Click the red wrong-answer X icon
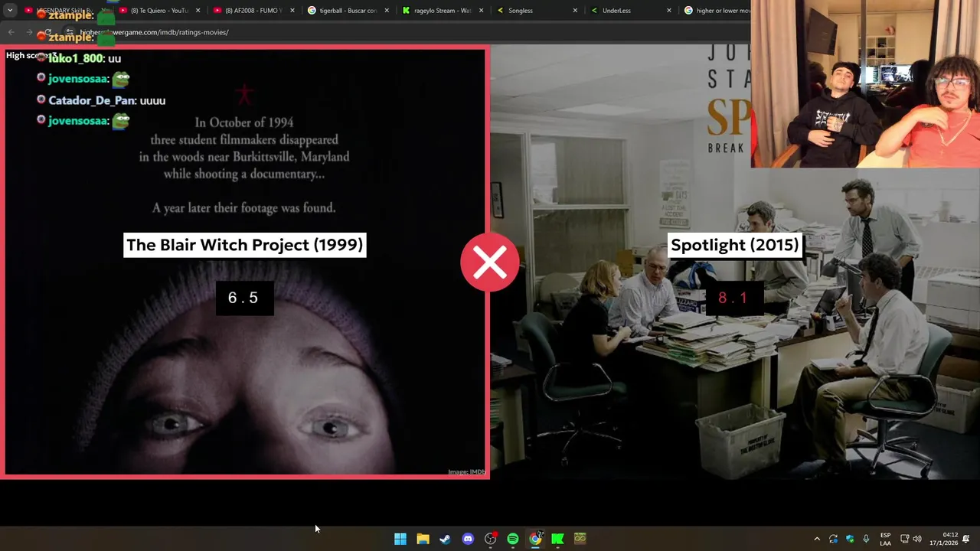The image size is (980, 551). [490, 262]
